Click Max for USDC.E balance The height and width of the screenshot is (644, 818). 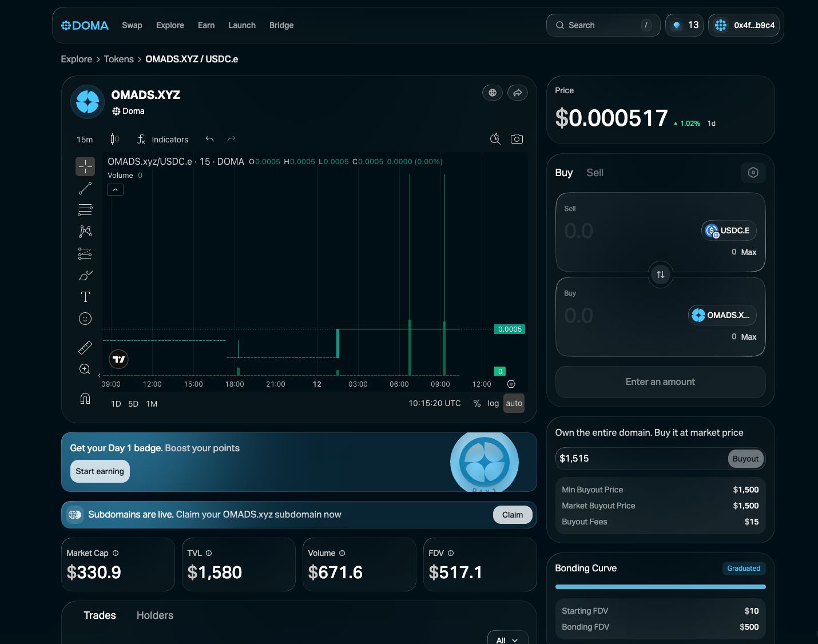[x=749, y=252]
